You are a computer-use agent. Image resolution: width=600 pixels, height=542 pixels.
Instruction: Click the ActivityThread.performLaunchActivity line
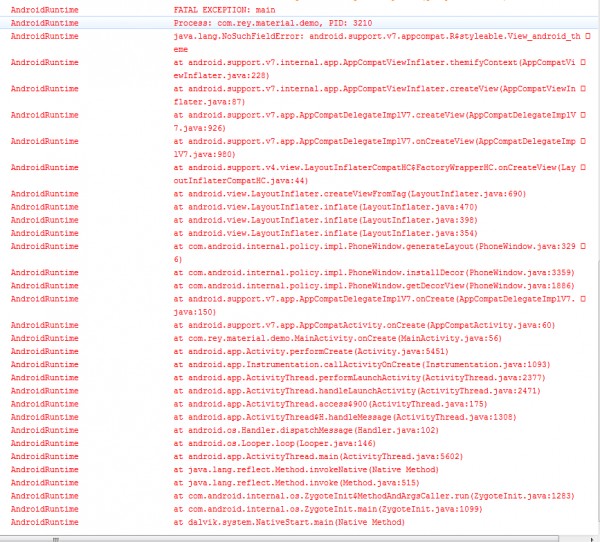[359, 378]
